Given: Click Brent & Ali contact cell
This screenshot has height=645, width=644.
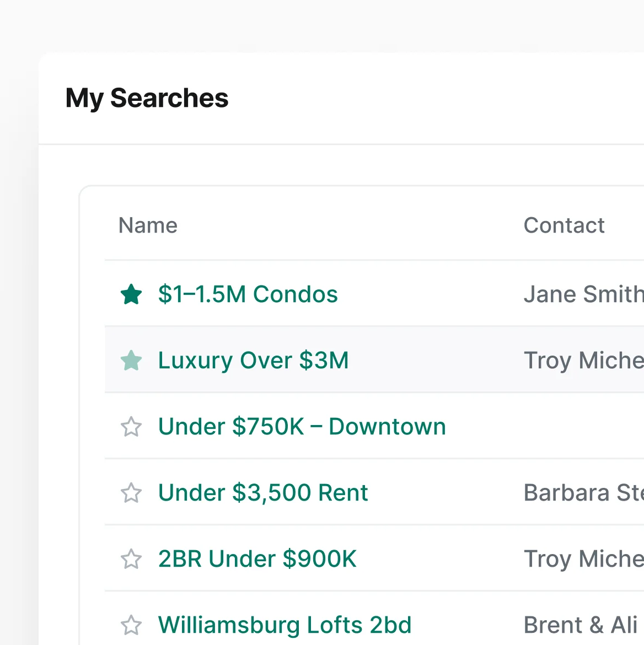Looking at the screenshot, I should [x=580, y=625].
